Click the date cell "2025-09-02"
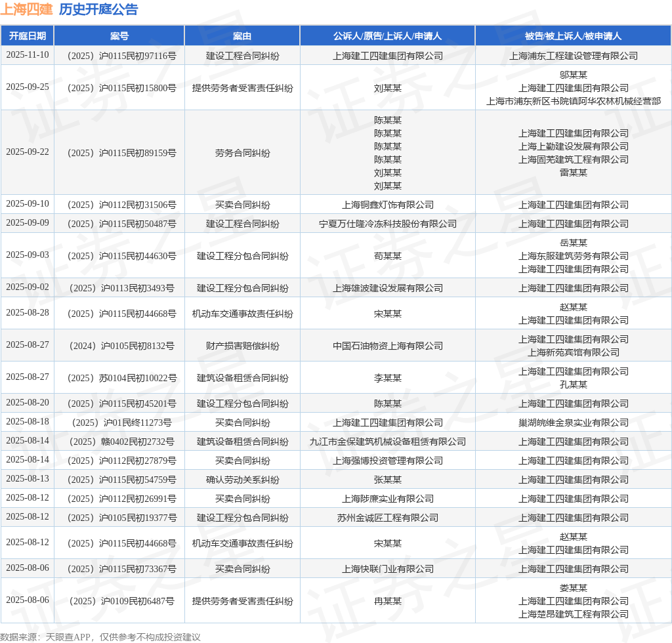 click(x=28, y=287)
